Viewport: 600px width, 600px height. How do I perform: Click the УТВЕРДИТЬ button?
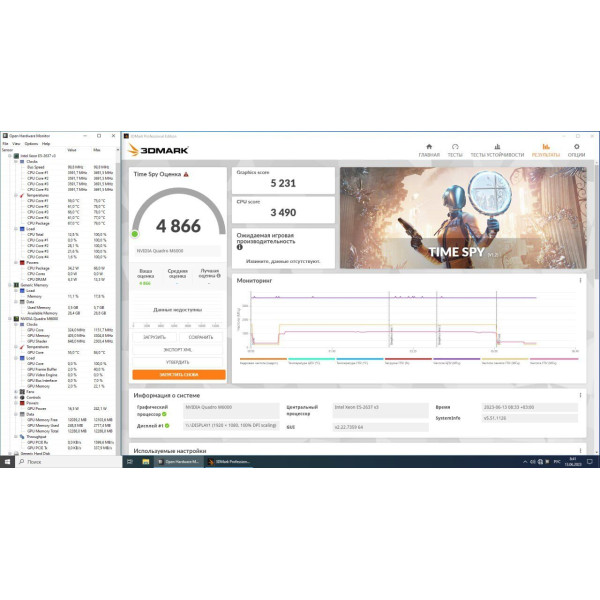click(178, 362)
